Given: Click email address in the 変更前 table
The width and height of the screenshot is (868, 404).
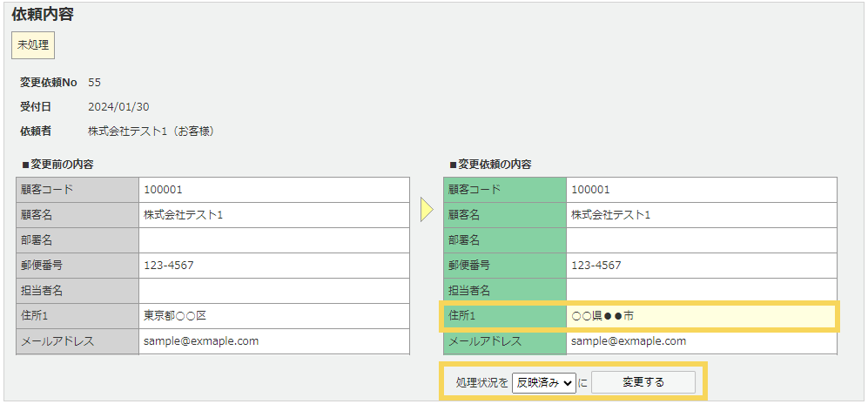Looking at the screenshot, I should tap(200, 341).
